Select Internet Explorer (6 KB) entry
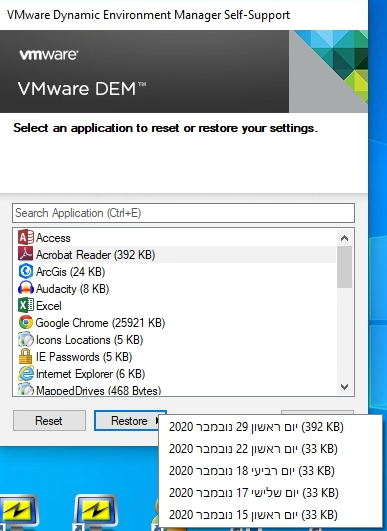The height and width of the screenshot is (531, 387). coord(176,374)
